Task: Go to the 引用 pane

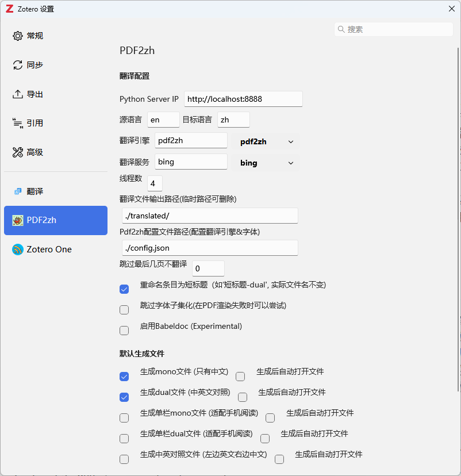Action: 56,123
